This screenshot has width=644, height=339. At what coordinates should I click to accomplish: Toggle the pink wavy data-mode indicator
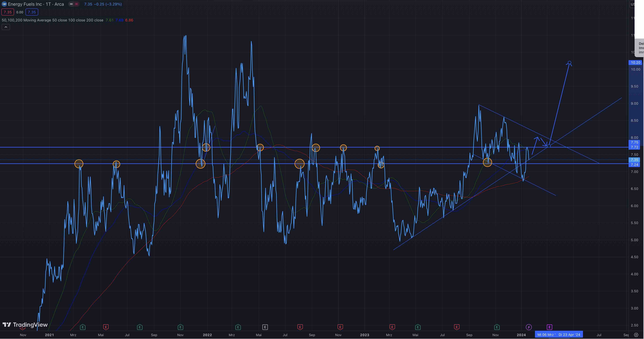[76, 4]
